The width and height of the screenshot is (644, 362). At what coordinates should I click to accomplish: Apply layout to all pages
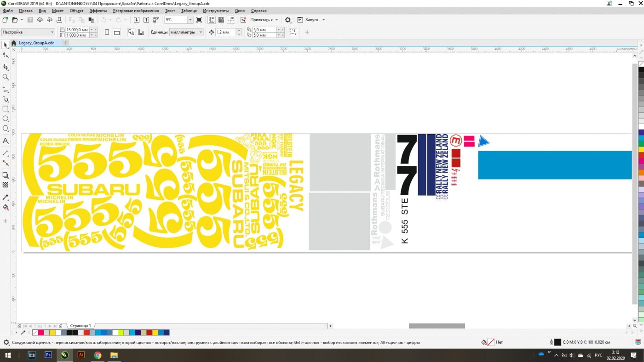(x=131, y=32)
